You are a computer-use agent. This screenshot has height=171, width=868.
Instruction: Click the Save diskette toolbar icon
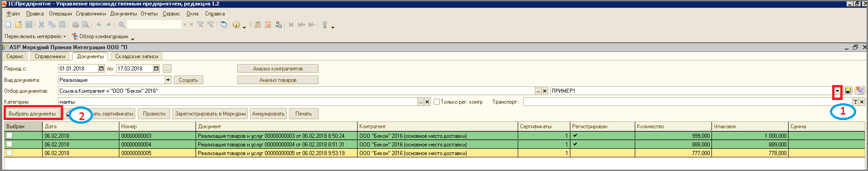29,25
